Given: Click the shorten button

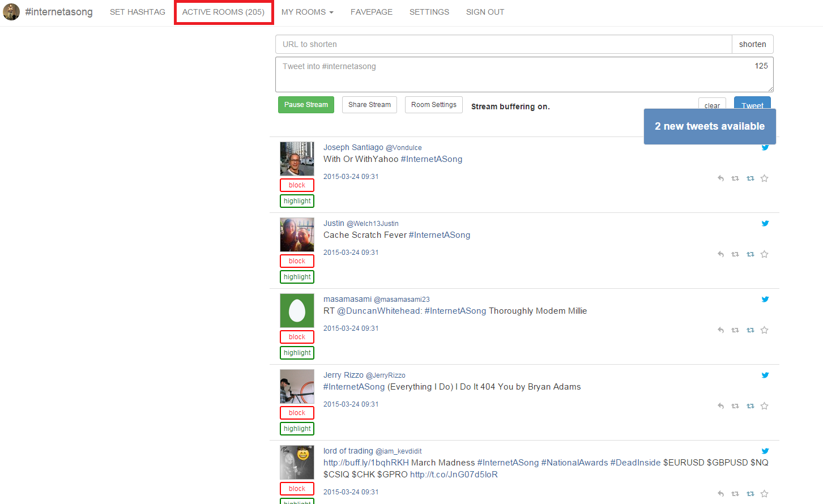Looking at the screenshot, I should [x=752, y=44].
